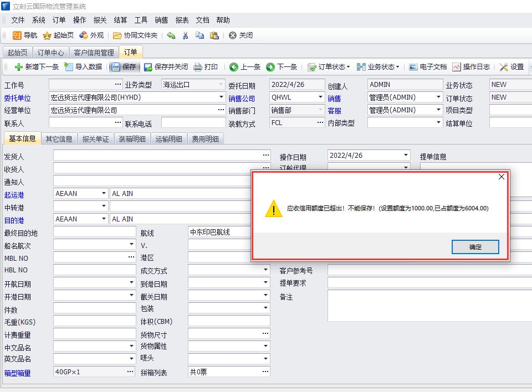532x392 pixels.
Task: Click the 打印 printer icon
Action: coord(198,67)
